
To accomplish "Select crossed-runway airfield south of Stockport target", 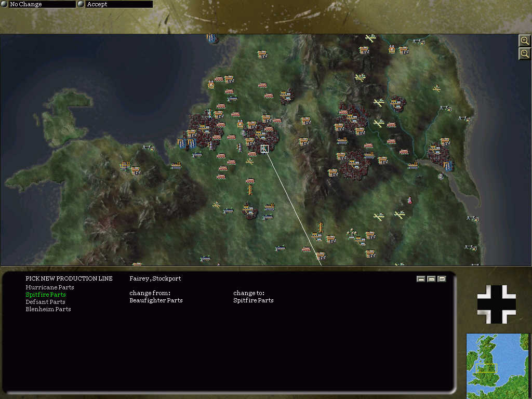I will point(250,162).
